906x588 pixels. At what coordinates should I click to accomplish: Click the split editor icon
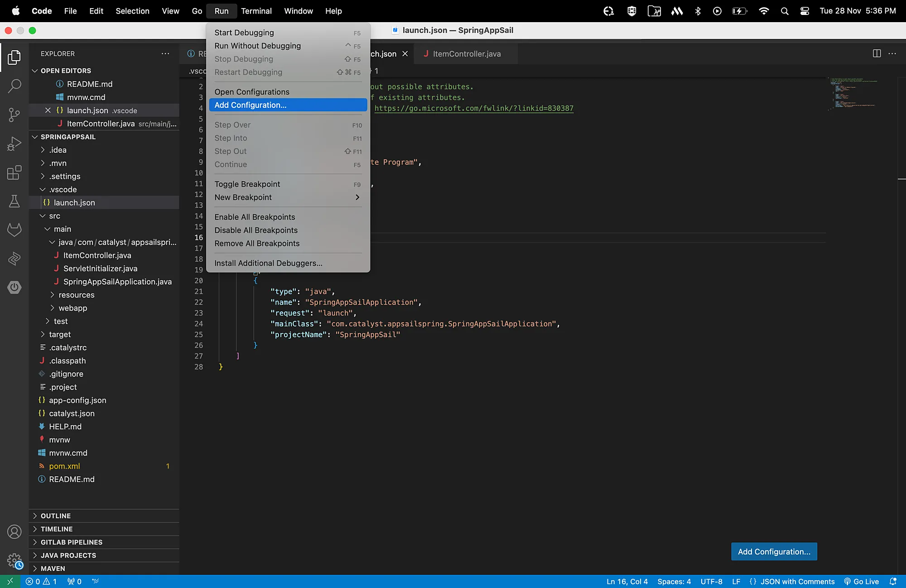coord(877,53)
